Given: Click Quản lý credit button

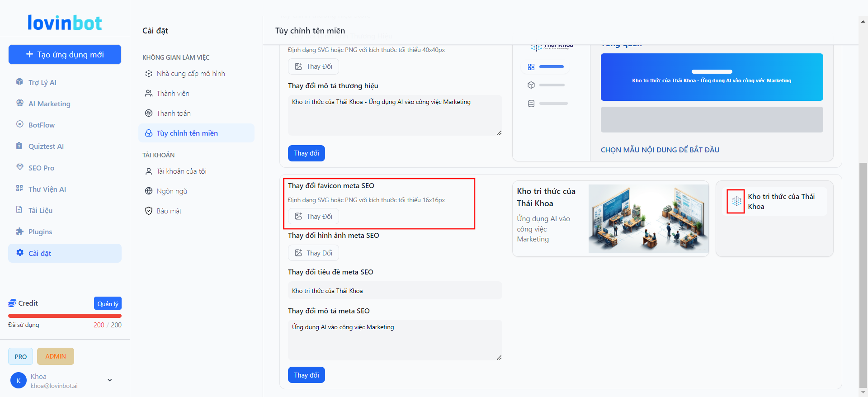Looking at the screenshot, I should coord(108,303).
